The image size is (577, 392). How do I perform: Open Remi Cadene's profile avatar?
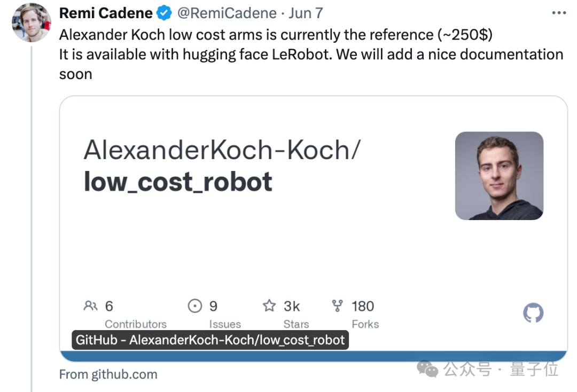[32, 22]
